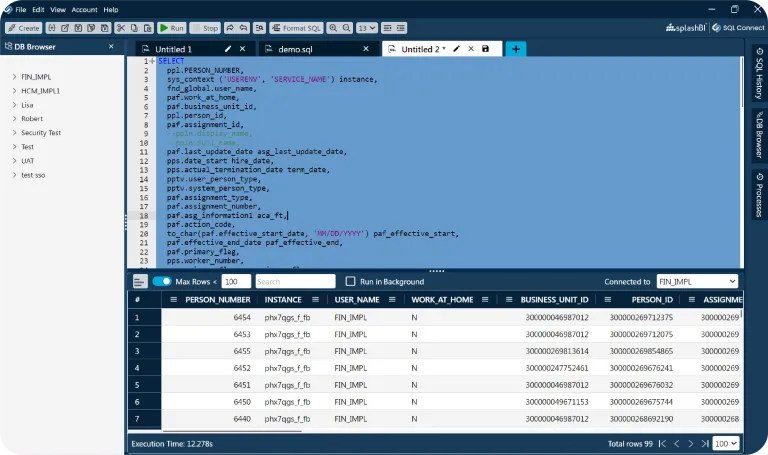Open the SQL History side panel
The width and height of the screenshot is (768, 455).
(x=759, y=73)
